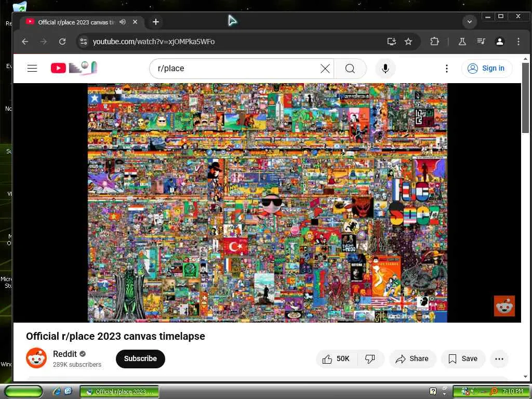Click the 289K subscribers text
532x399 pixels.
[x=77, y=364]
